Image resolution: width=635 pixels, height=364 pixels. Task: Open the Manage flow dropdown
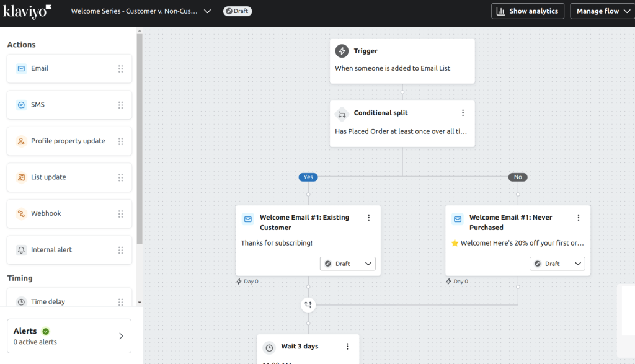(x=603, y=11)
